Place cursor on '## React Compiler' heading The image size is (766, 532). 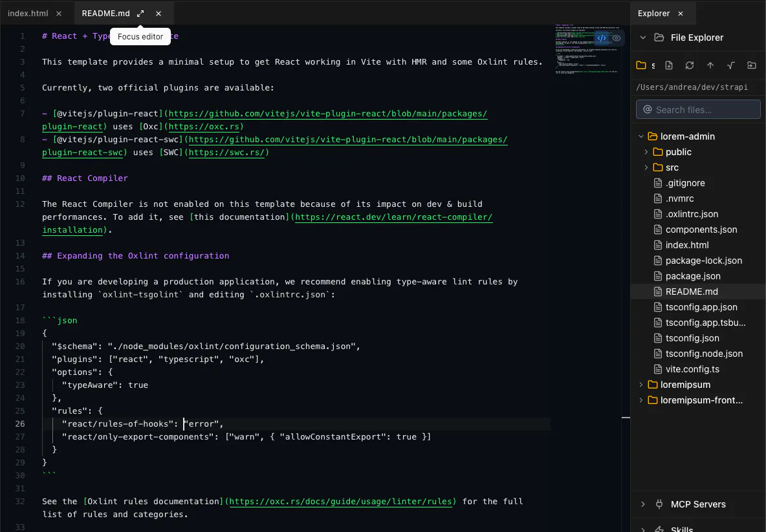coord(85,178)
